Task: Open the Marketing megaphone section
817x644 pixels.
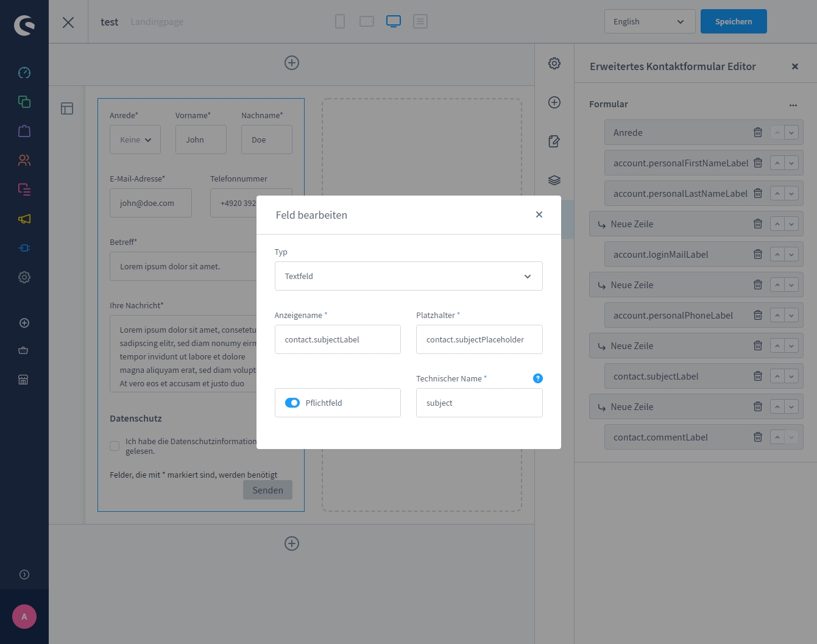Action: (x=24, y=219)
